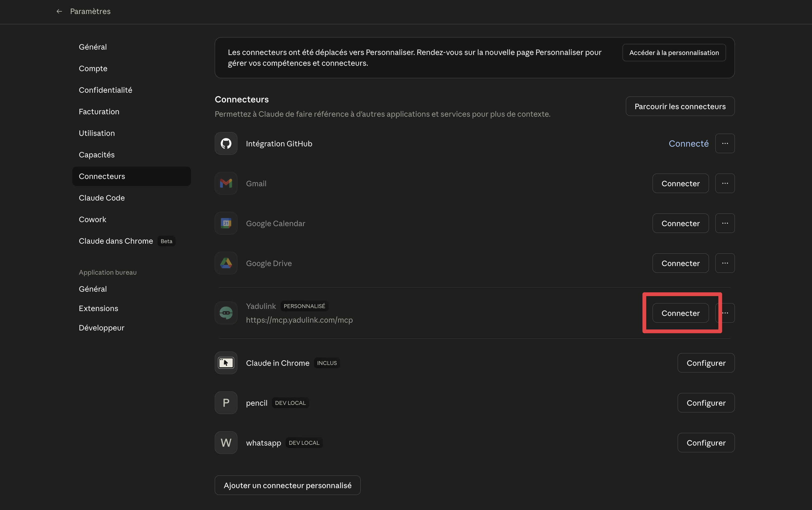Click Parcourir les connecteurs button

[x=680, y=106]
